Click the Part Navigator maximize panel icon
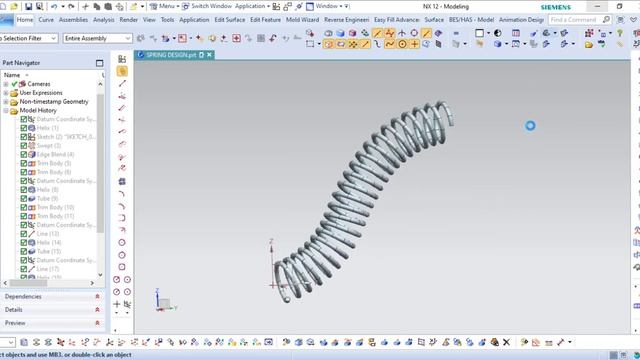Screen dimensions: 640x360 (x=100, y=63)
